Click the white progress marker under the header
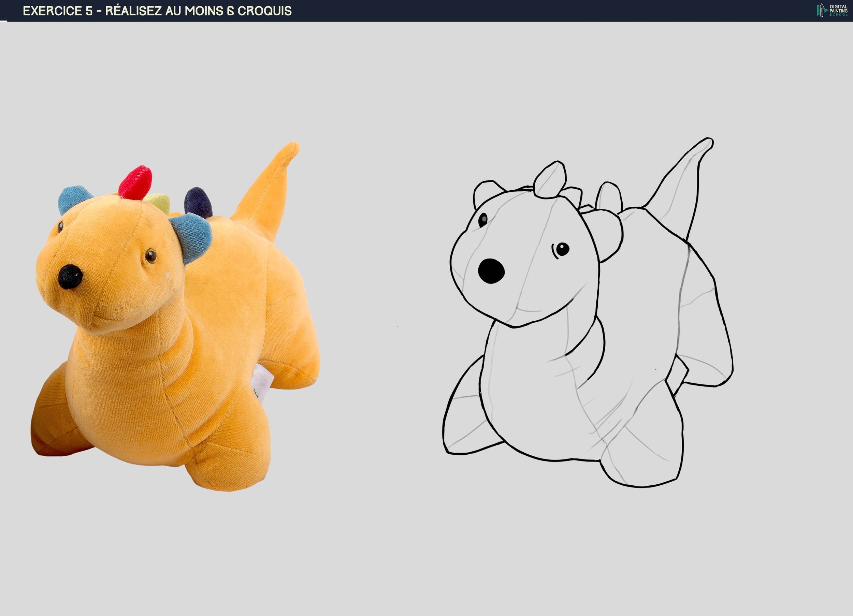 click(3, 21)
